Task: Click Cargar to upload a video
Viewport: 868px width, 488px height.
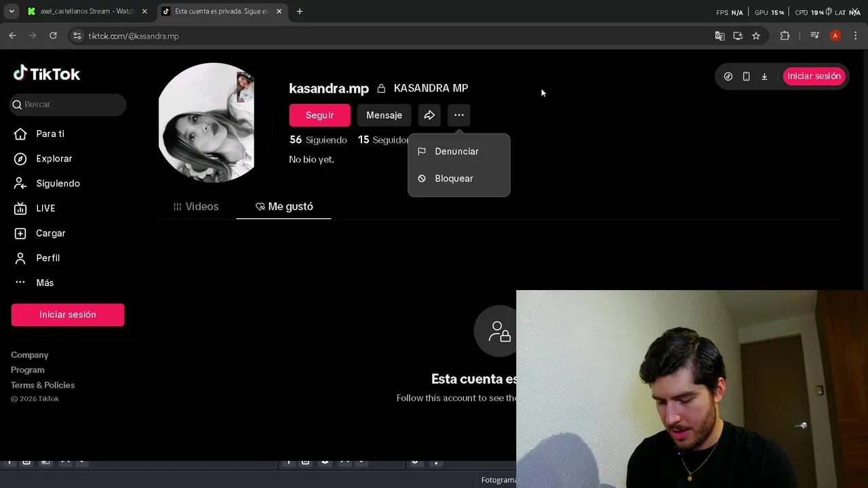Action: (x=41, y=233)
